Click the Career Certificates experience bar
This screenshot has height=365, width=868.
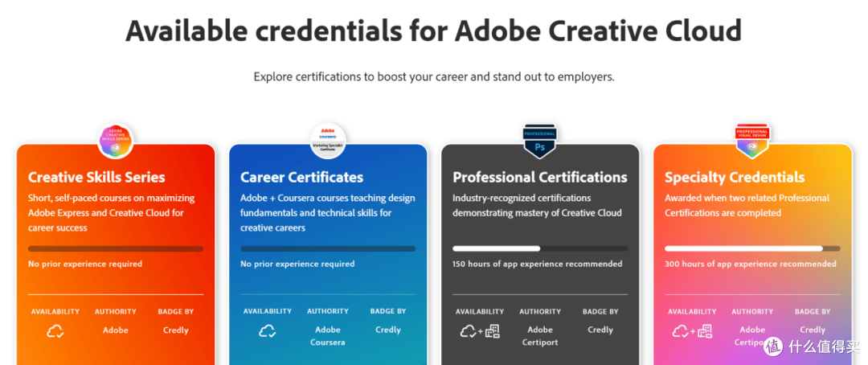point(328,248)
